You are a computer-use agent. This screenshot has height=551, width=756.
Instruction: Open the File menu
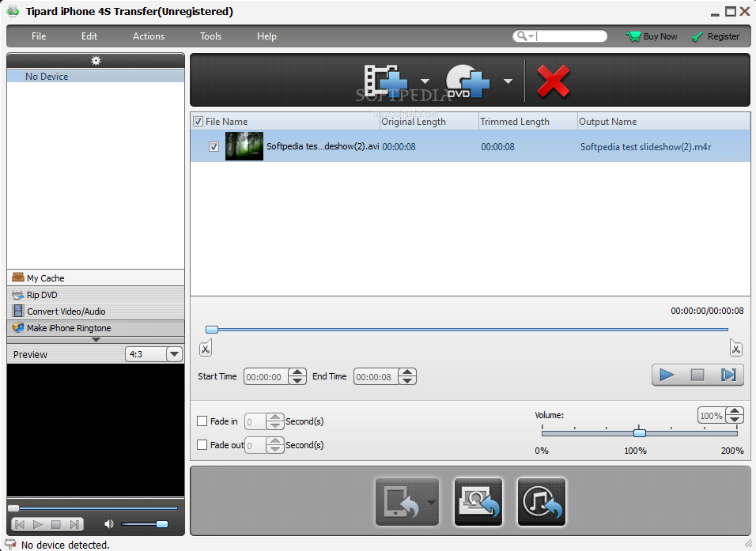pos(39,36)
